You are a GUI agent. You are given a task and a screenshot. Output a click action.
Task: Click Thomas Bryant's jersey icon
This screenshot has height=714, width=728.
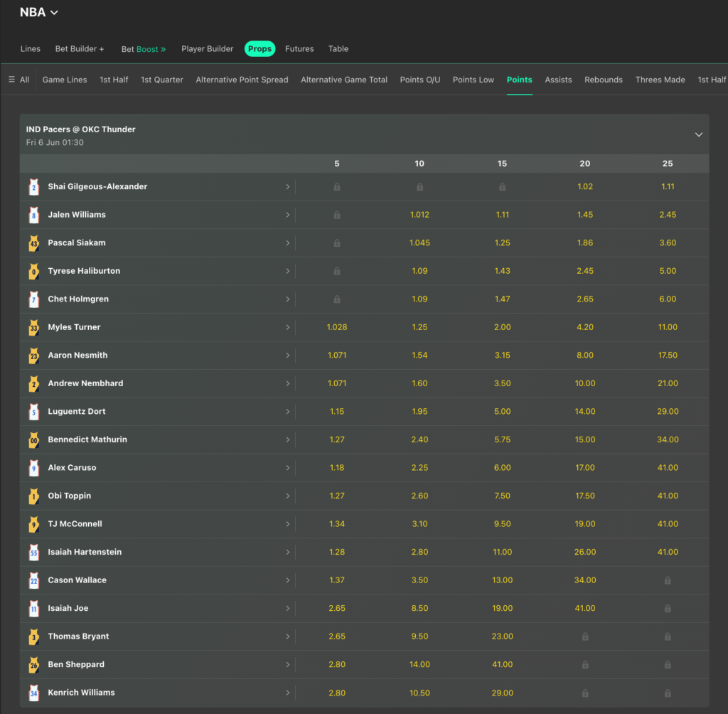click(33, 636)
